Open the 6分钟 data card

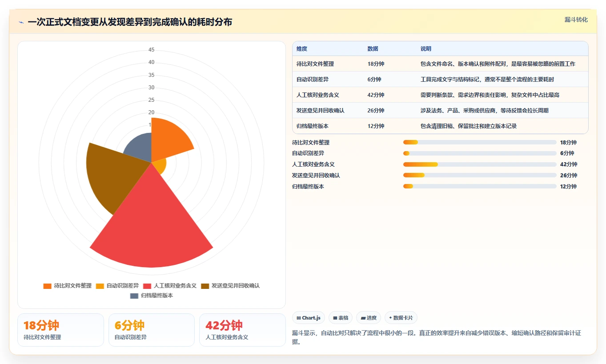point(152,330)
